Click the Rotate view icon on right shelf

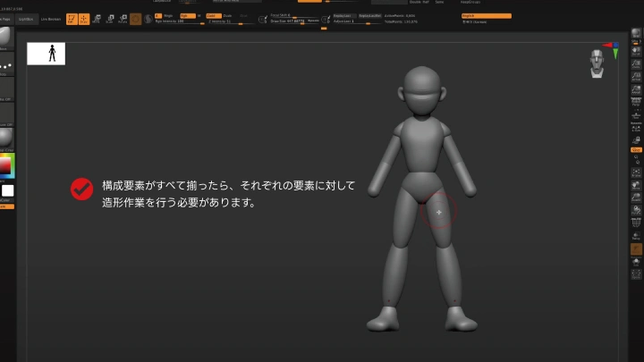coord(636,211)
